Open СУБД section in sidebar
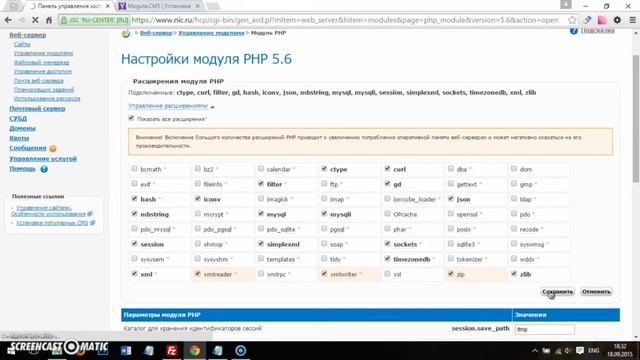The width and height of the screenshot is (640, 360). click(18, 118)
